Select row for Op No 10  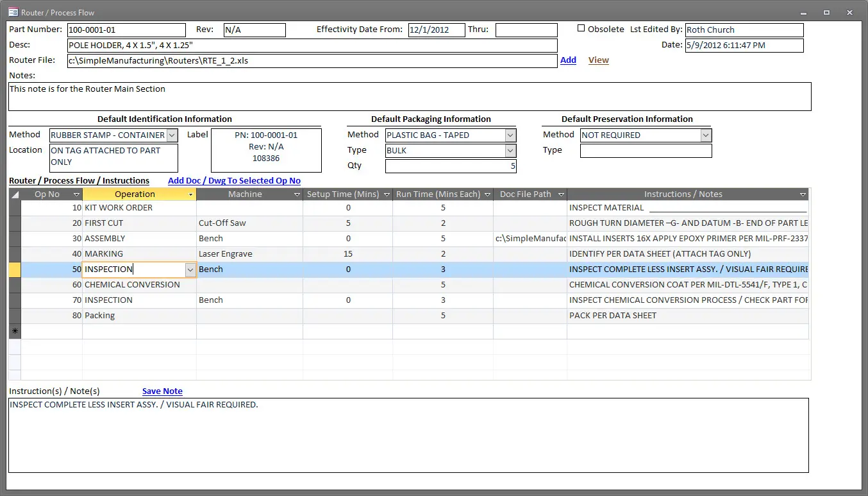[x=15, y=208]
